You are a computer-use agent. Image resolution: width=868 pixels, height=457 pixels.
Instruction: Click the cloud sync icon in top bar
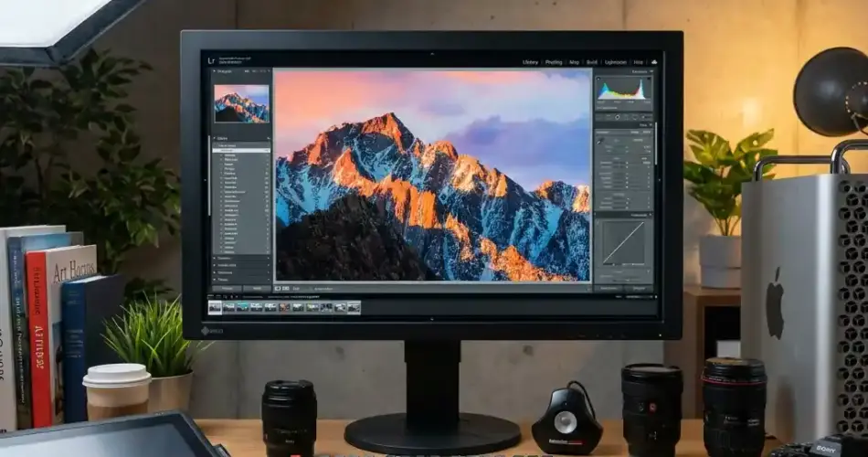(x=654, y=62)
